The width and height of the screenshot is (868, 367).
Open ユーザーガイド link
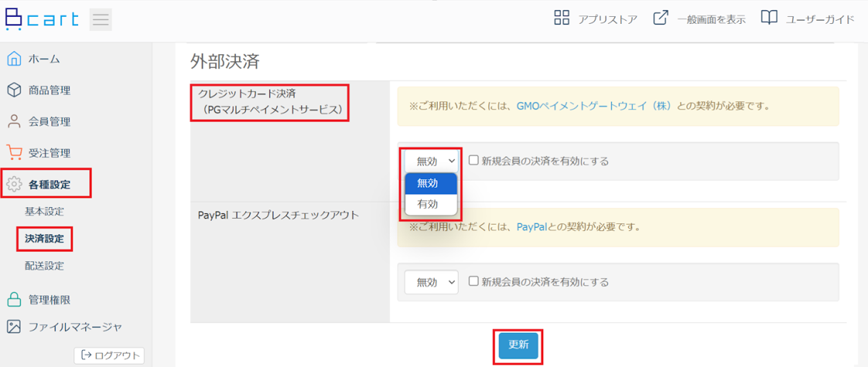820,19
